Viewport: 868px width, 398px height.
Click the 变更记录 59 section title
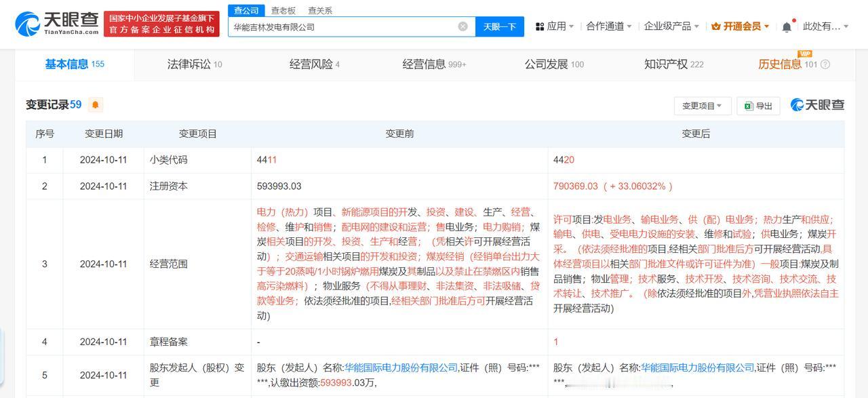pyautogui.click(x=54, y=105)
